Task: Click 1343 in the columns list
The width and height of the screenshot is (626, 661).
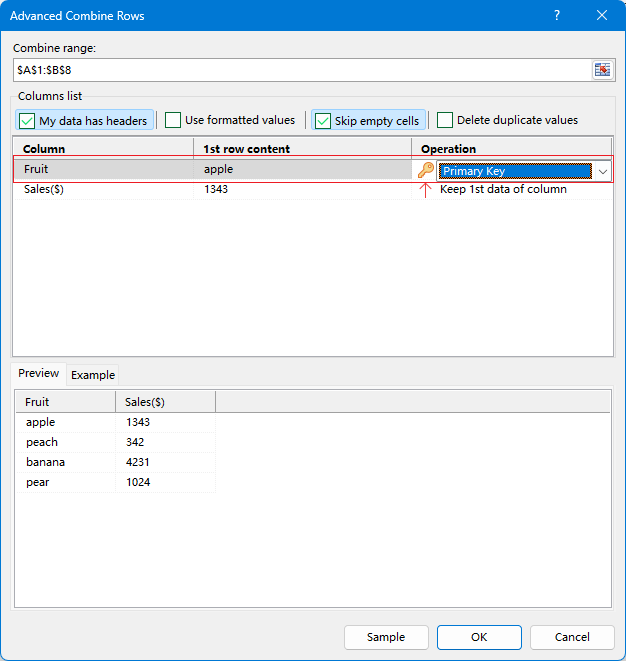Action: click(x=216, y=189)
